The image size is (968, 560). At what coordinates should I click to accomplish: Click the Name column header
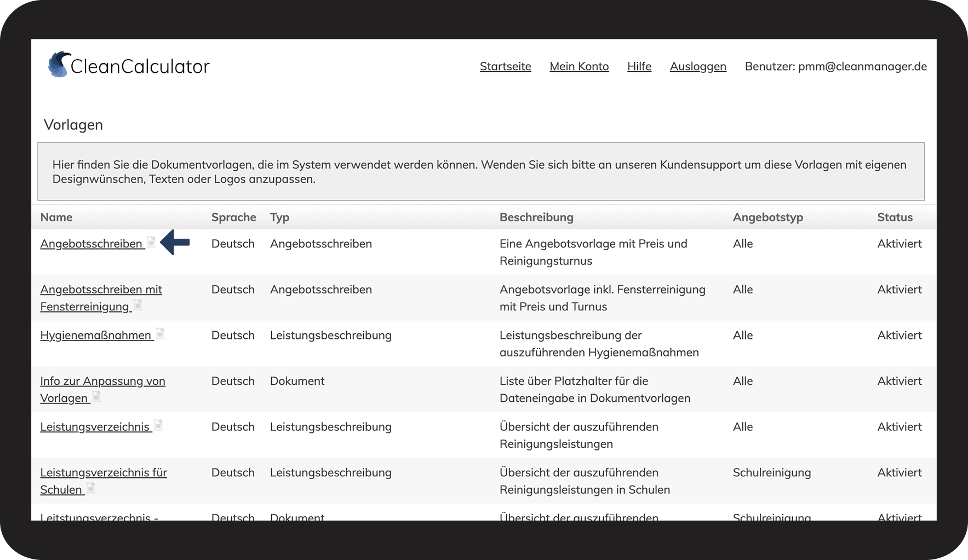pyautogui.click(x=56, y=217)
